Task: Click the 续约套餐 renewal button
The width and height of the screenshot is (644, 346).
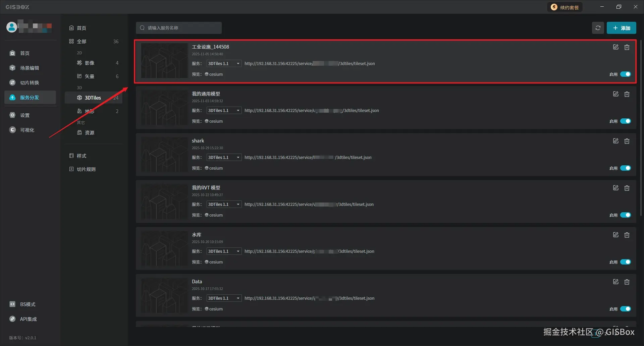Action: click(565, 7)
